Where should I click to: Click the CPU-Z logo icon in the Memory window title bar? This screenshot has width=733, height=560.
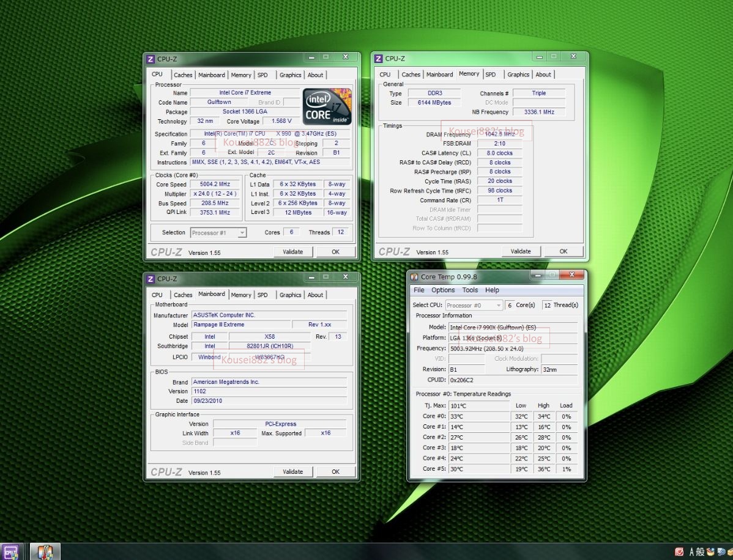[x=378, y=58]
